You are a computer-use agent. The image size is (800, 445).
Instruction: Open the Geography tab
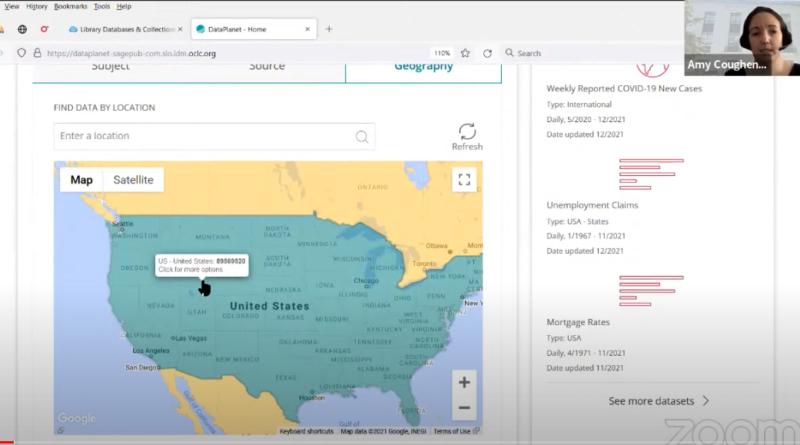[x=423, y=67]
